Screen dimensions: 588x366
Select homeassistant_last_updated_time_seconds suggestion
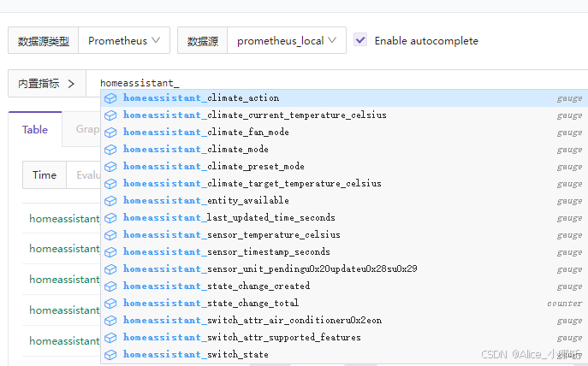coord(344,218)
